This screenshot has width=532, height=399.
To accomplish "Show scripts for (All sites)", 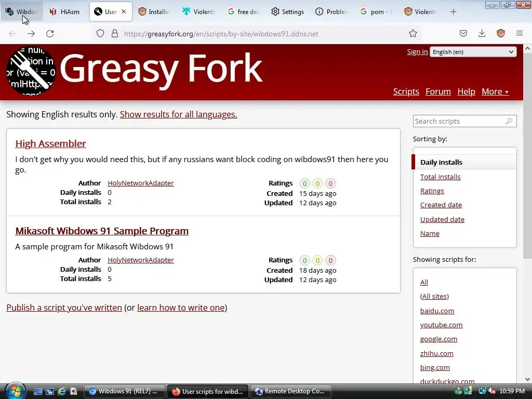I will coord(434,296).
